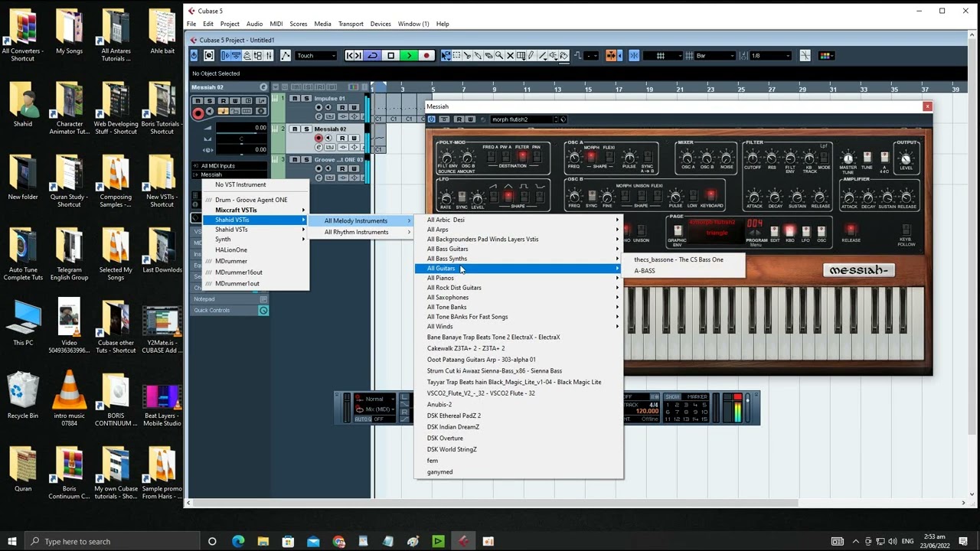Screen dimensions: 980x551
Task: Click the inspector volume fader for Messiah 02
Action: 241,133
